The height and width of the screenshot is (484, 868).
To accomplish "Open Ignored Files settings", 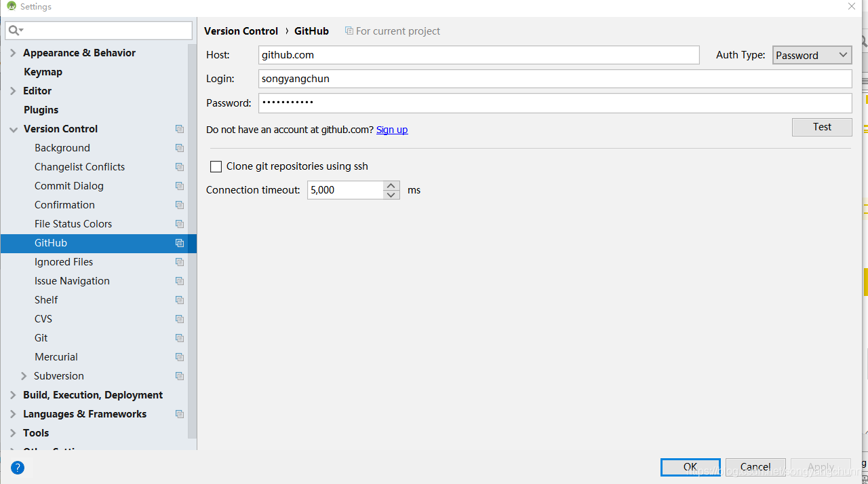I will (x=64, y=262).
